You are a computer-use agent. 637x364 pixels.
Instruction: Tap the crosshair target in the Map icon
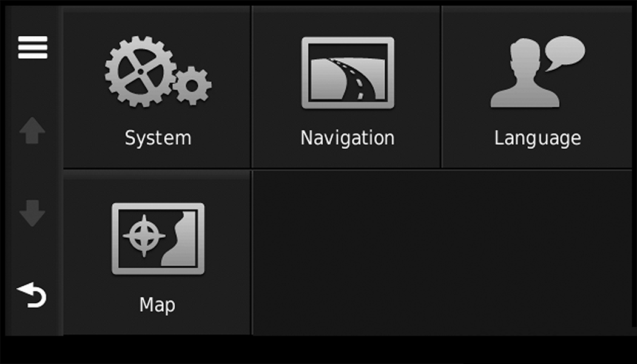143,235
